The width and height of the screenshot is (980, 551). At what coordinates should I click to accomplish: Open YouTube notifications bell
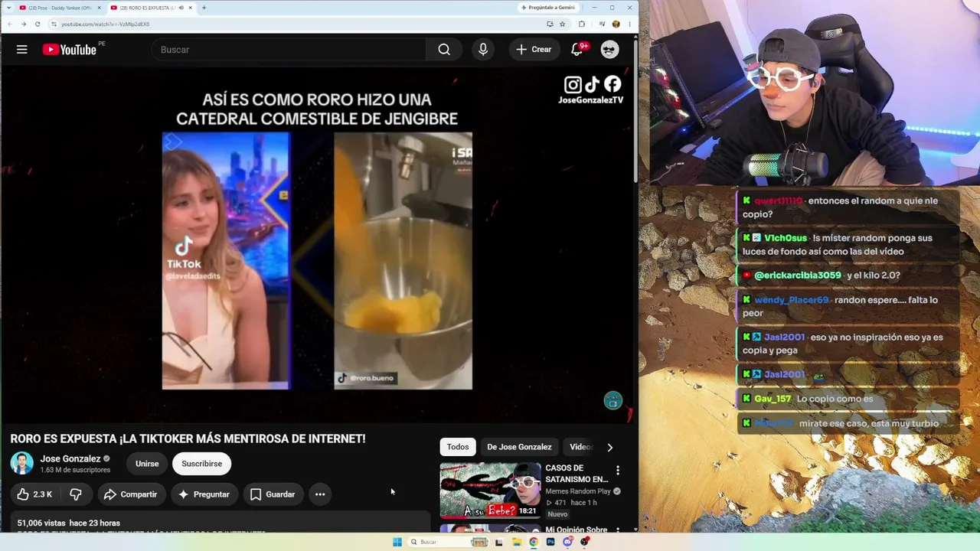click(x=577, y=50)
